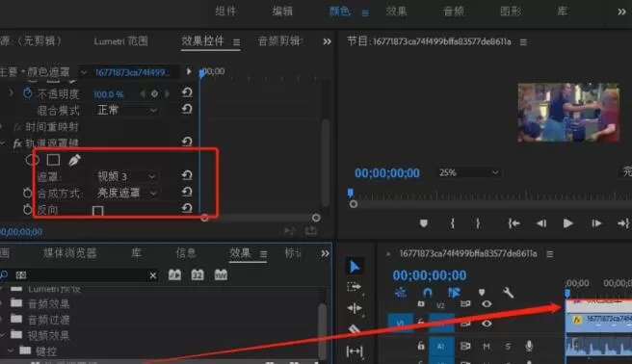Reset the 轨道遮罩键 effect
This screenshot has width=632, height=364.
tap(187, 142)
